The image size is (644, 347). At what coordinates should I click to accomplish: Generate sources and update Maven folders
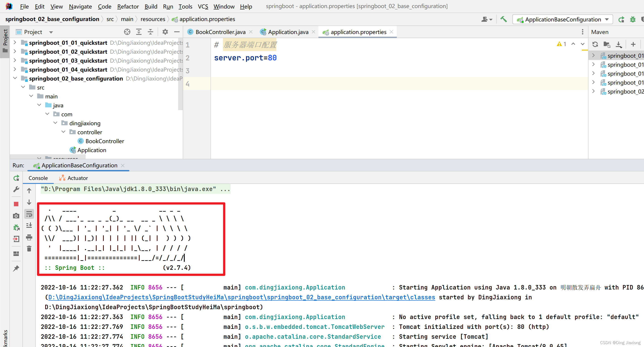pyautogui.click(x=607, y=45)
